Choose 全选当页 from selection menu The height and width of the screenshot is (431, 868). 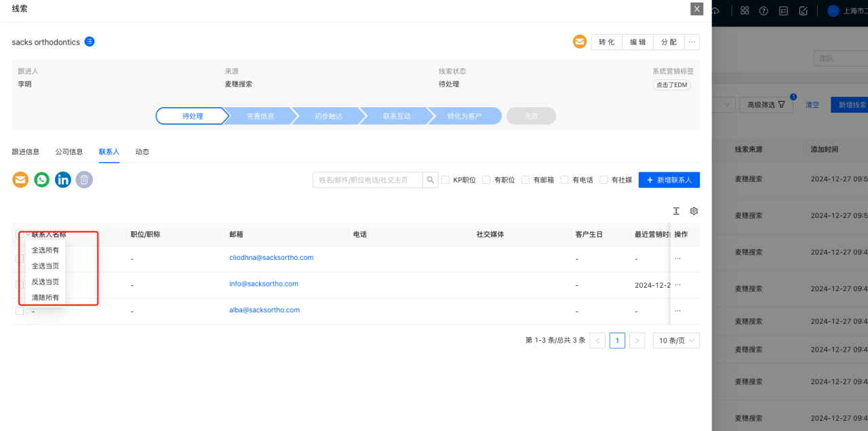coord(45,266)
